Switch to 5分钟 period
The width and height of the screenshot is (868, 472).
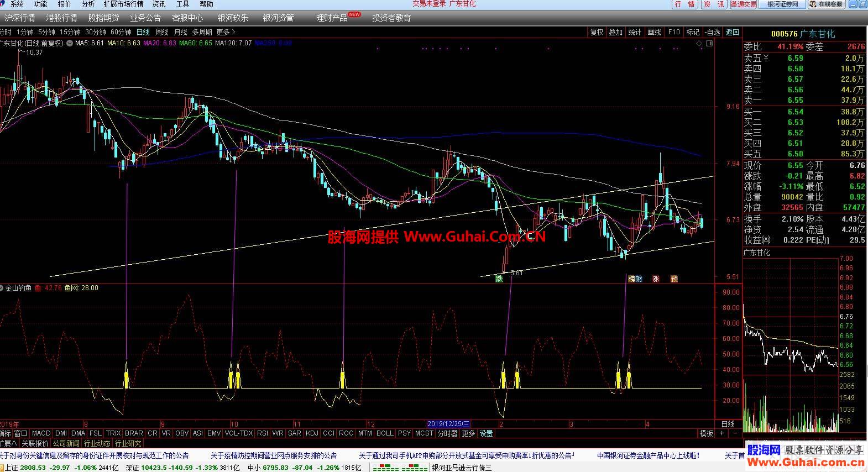click(x=46, y=32)
